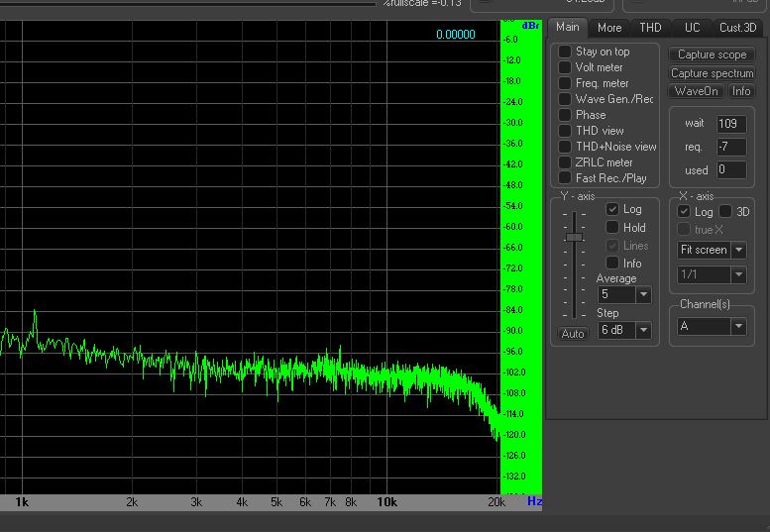Tick the Volt meter checkbox

pyautogui.click(x=565, y=67)
